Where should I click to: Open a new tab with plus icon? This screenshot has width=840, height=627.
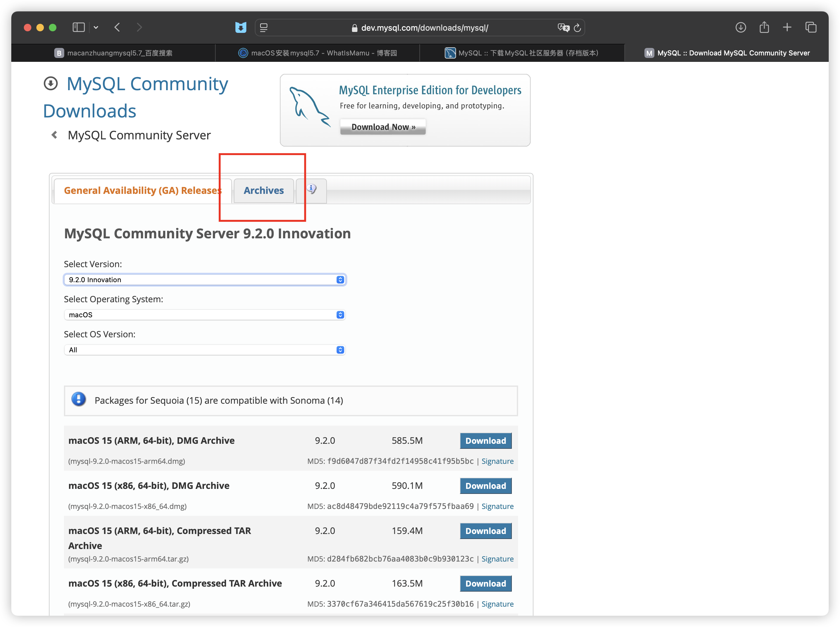point(787,27)
